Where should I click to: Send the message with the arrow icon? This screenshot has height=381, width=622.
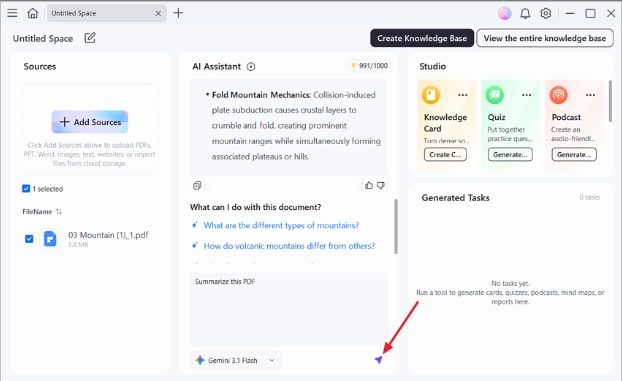[x=378, y=360]
